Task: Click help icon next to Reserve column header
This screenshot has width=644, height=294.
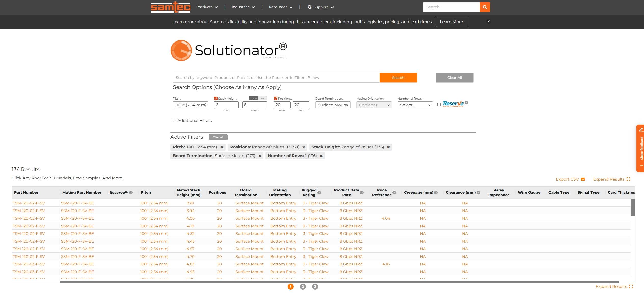Action: [131, 193]
